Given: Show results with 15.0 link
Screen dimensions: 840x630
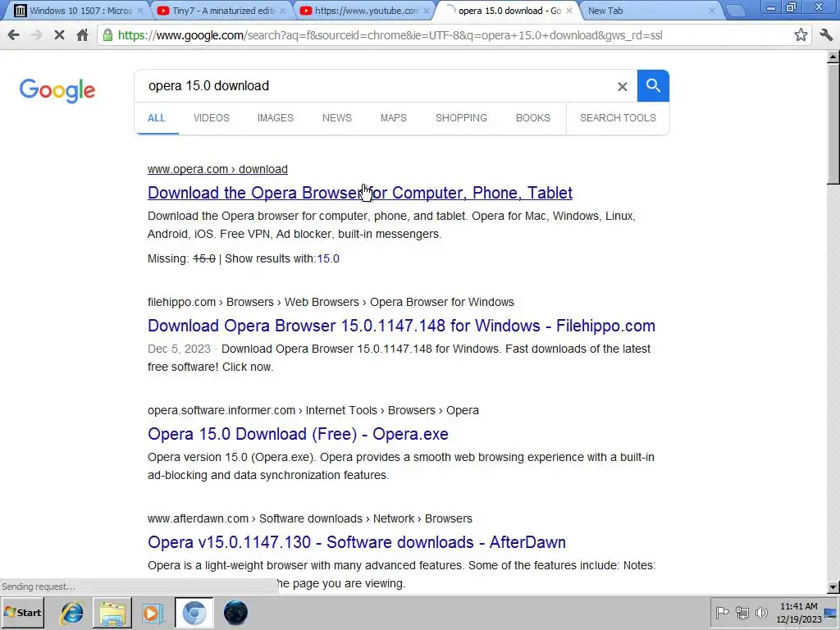Looking at the screenshot, I should coord(328,258).
